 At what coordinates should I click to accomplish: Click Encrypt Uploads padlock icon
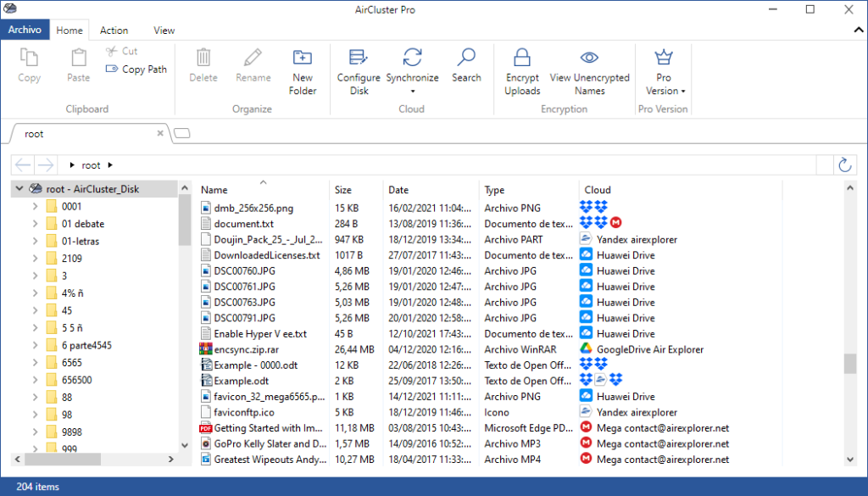click(x=522, y=58)
